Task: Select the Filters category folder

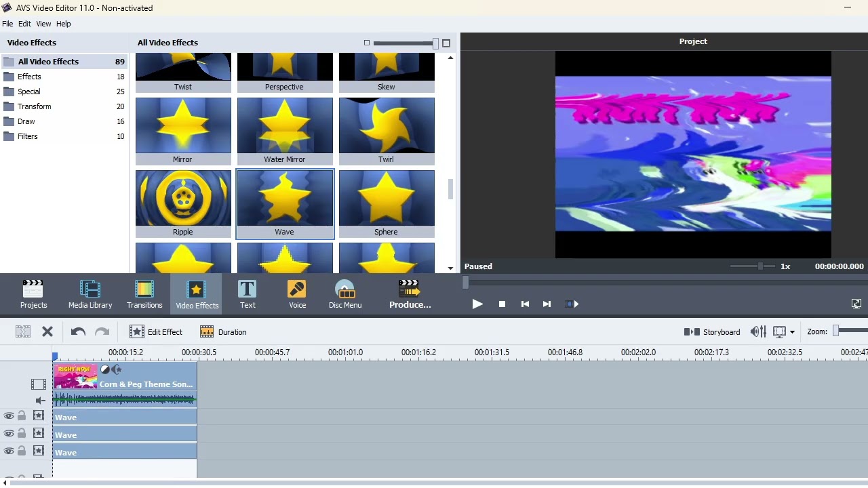Action: [64, 136]
